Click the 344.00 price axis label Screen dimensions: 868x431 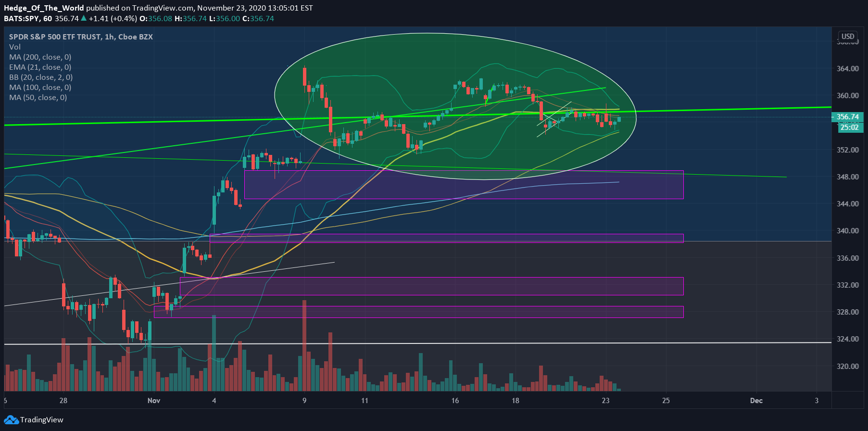click(x=848, y=203)
